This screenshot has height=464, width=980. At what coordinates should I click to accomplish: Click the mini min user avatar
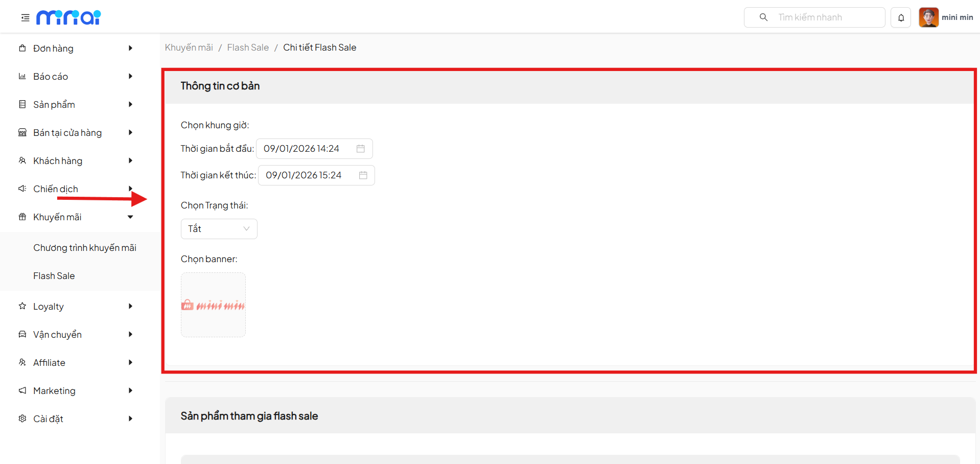[x=928, y=17]
